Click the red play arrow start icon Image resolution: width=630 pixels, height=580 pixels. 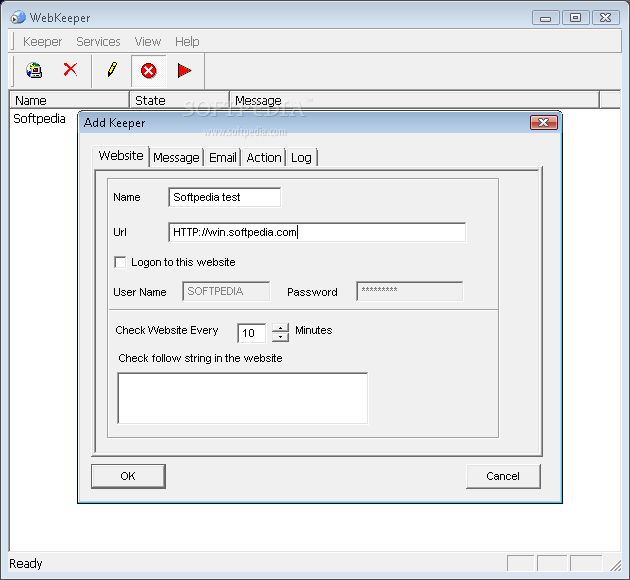point(184,71)
